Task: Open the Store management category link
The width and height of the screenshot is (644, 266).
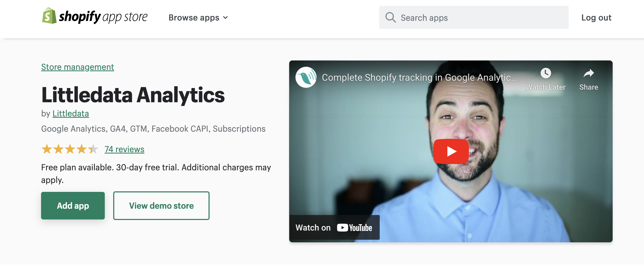Action: click(x=77, y=67)
